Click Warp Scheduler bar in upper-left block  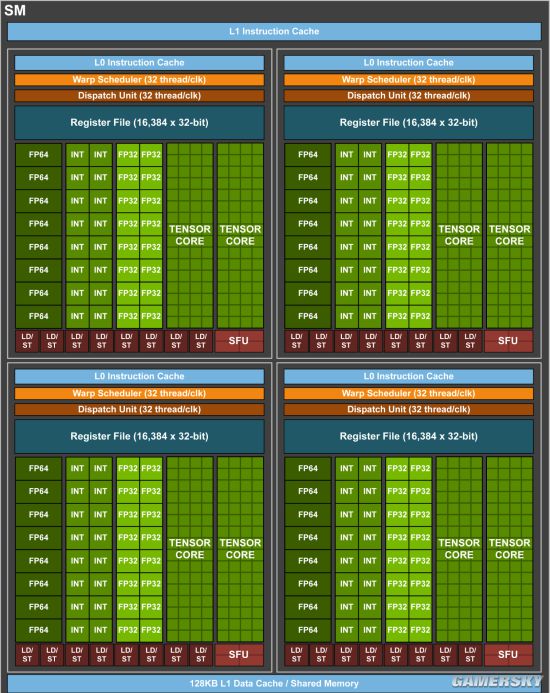(139, 80)
